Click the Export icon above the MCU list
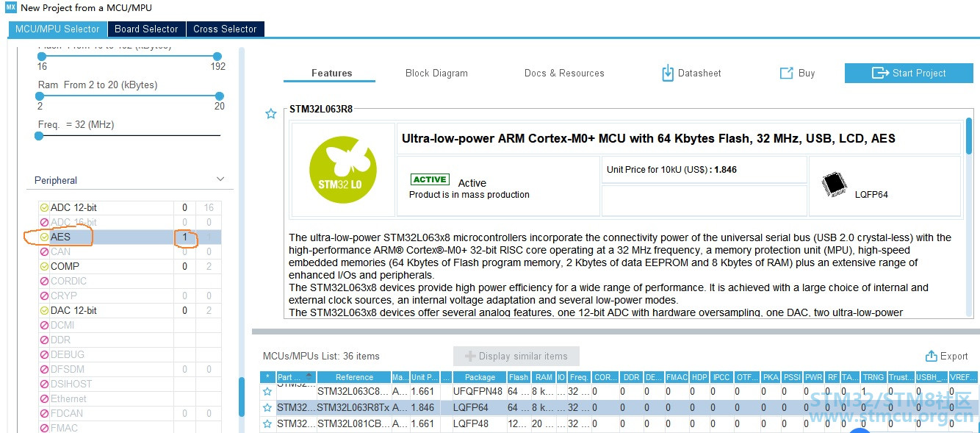 click(931, 356)
